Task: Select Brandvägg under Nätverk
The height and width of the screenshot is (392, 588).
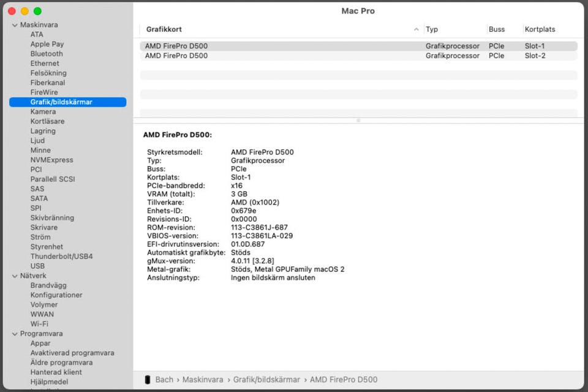Action: tap(48, 285)
